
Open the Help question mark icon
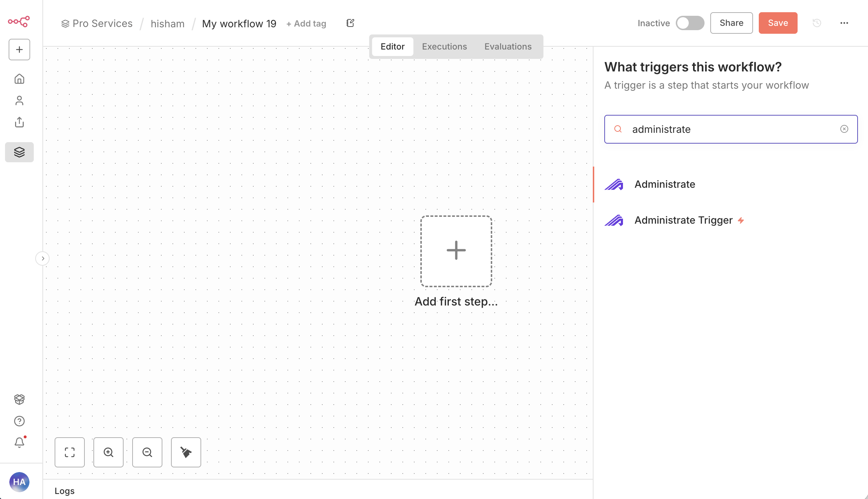[x=19, y=421]
